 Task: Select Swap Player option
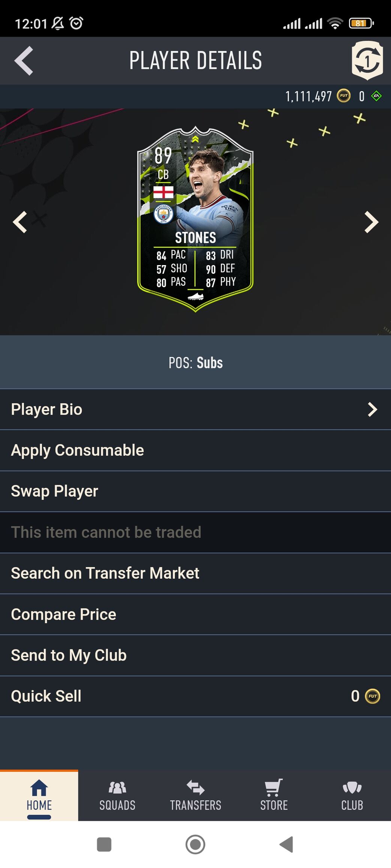(x=195, y=491)
